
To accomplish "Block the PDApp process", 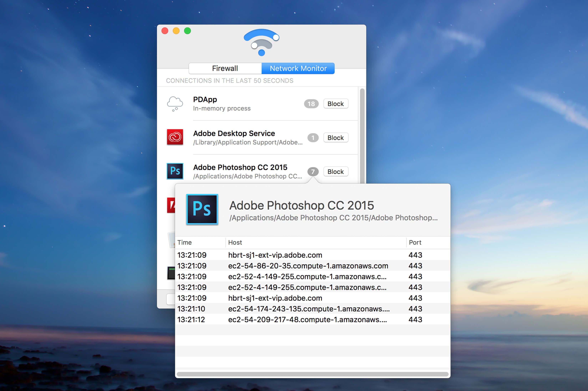I will pos(336,104).
